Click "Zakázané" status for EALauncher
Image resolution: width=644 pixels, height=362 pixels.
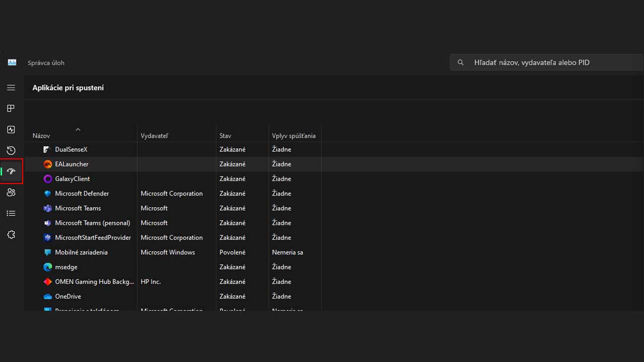232,164
